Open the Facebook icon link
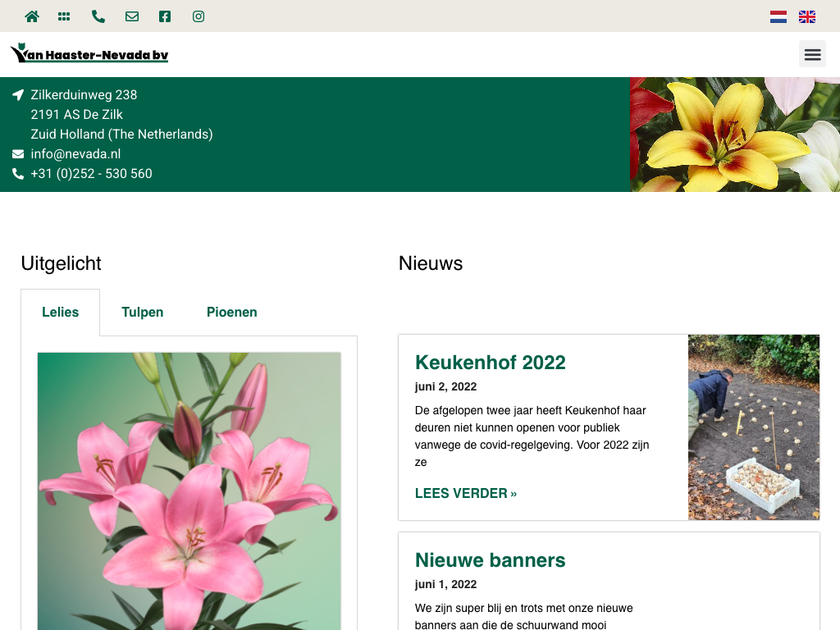 tap(165, 16)
